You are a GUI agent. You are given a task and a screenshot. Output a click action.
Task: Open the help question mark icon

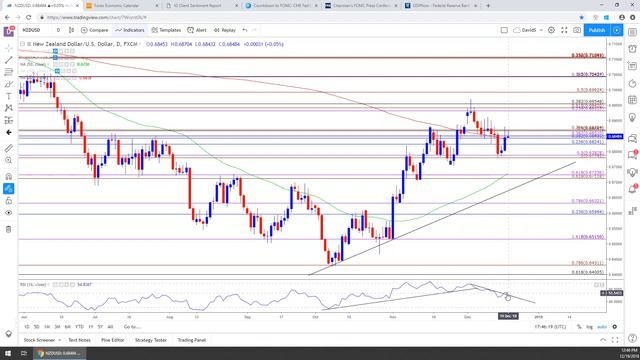coord(632,338)
